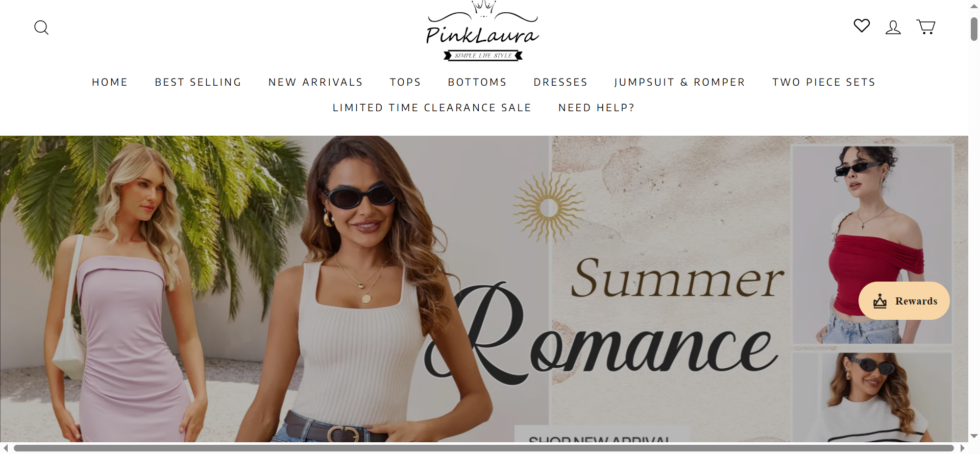Click the crown icon in Rewards

point(880,301)
